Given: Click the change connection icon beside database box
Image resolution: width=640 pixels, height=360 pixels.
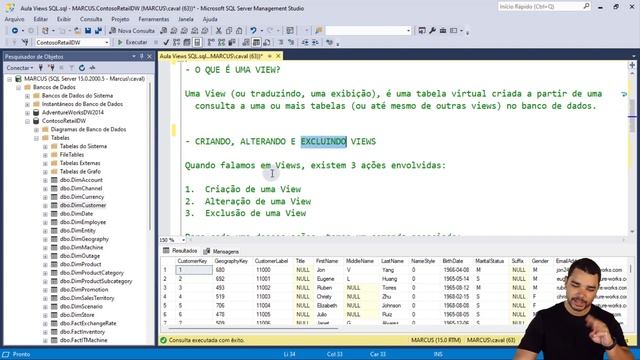Looking at the screenshot, I should point(25,42).
